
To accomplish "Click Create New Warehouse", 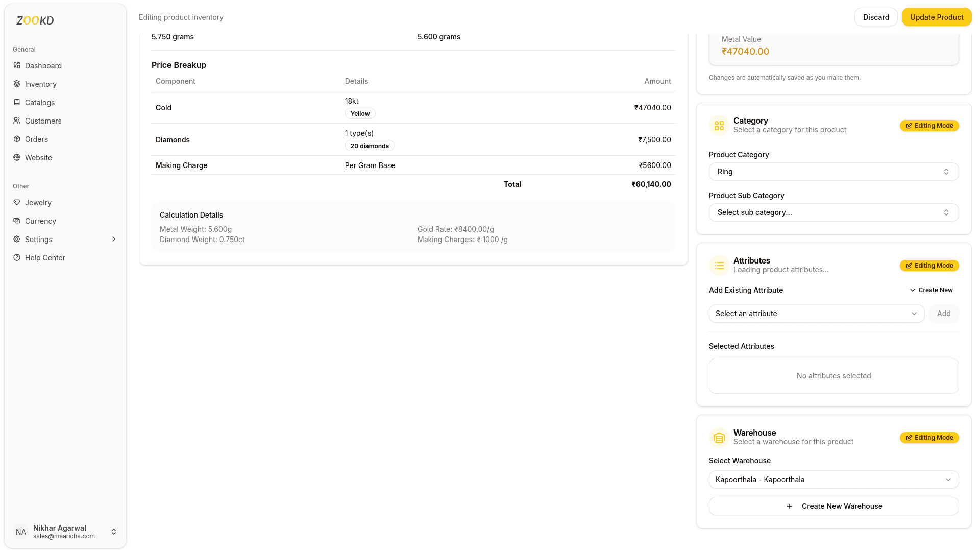I will pos(833,506).
